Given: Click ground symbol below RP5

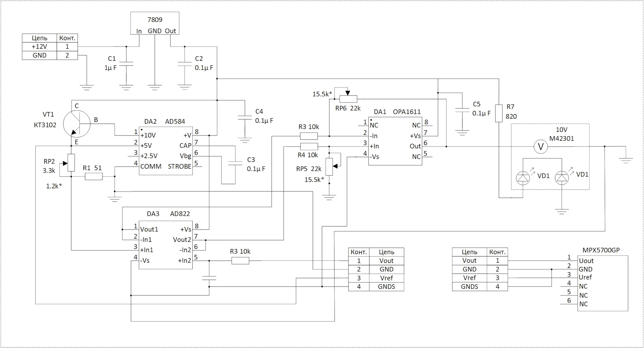Looking at the screenshot, I should click(329, 197).
